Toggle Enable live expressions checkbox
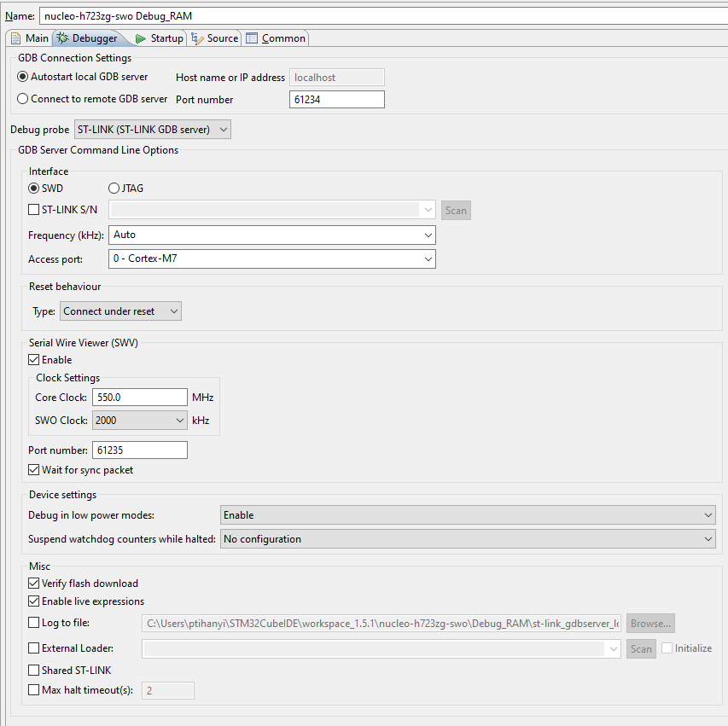This screenshot has height=726, width=728. tap(33, 601)
